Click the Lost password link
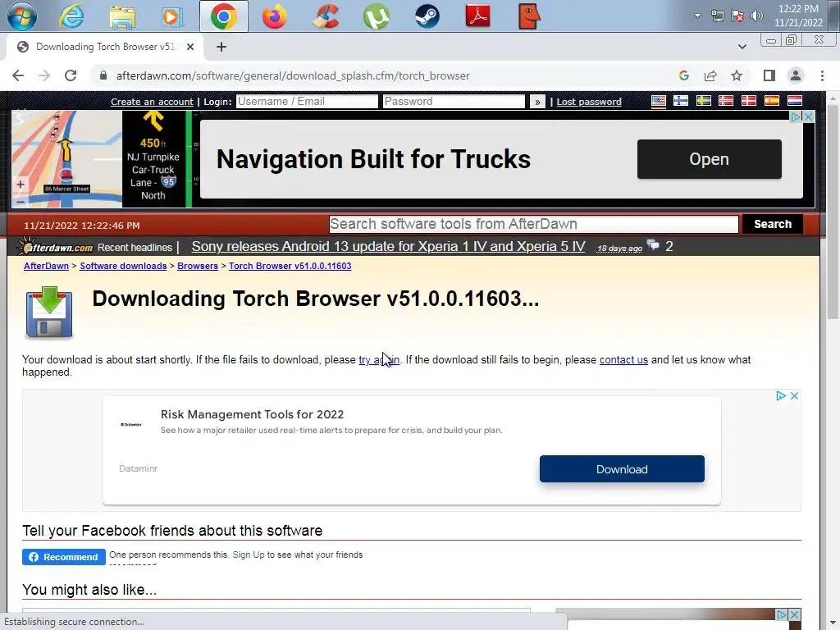Image resolution: width=840 pixels, height=630 pixels. click(589, 102)
